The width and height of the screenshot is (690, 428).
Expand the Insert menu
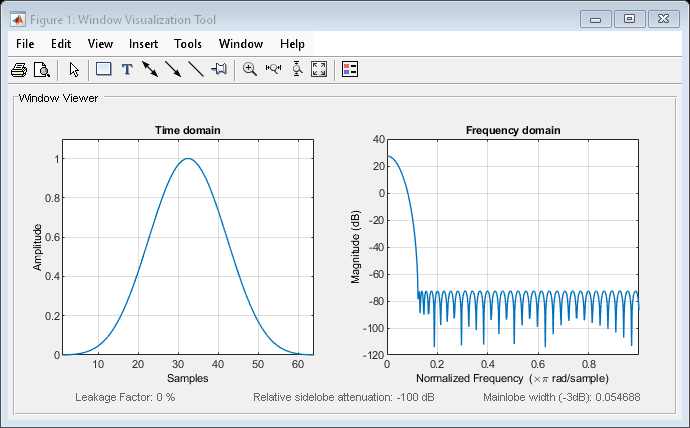pyautogui.click(x=143, y=44)
